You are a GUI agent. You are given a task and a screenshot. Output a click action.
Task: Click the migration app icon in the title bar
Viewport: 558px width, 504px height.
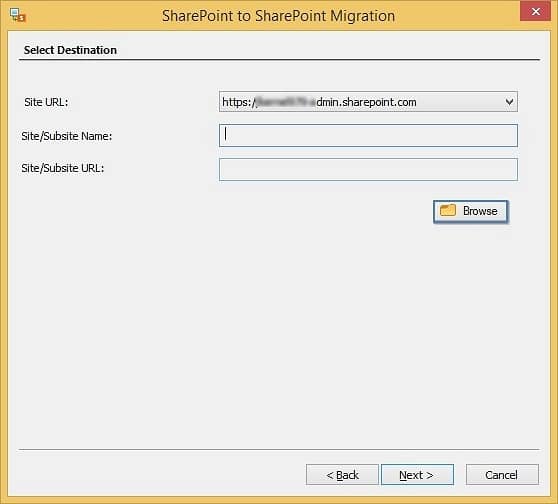coord(17,15)
